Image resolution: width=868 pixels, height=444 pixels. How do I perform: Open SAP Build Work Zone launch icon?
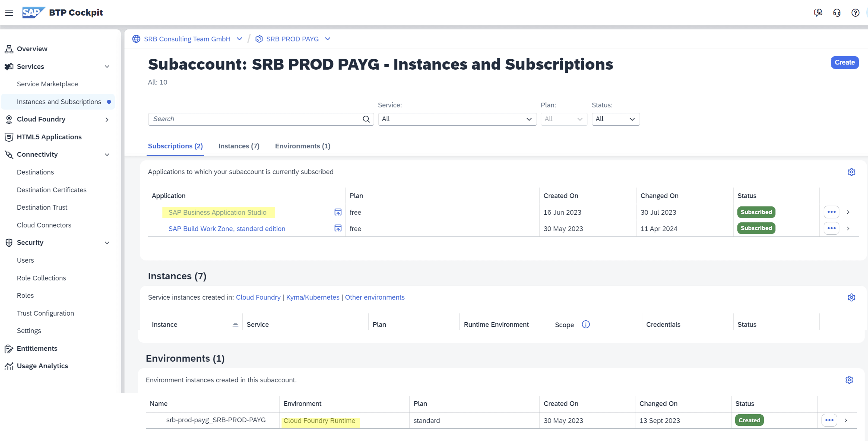[338, 228]
